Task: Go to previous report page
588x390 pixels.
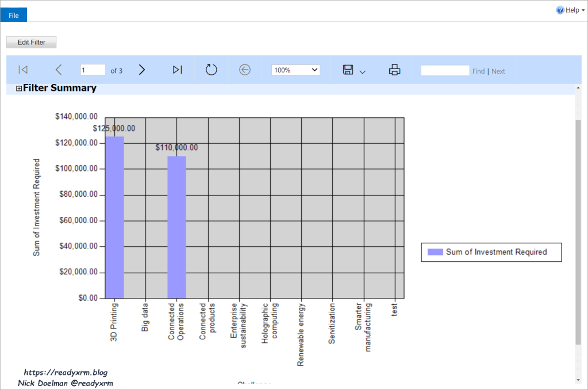Action: pos(58,70)
